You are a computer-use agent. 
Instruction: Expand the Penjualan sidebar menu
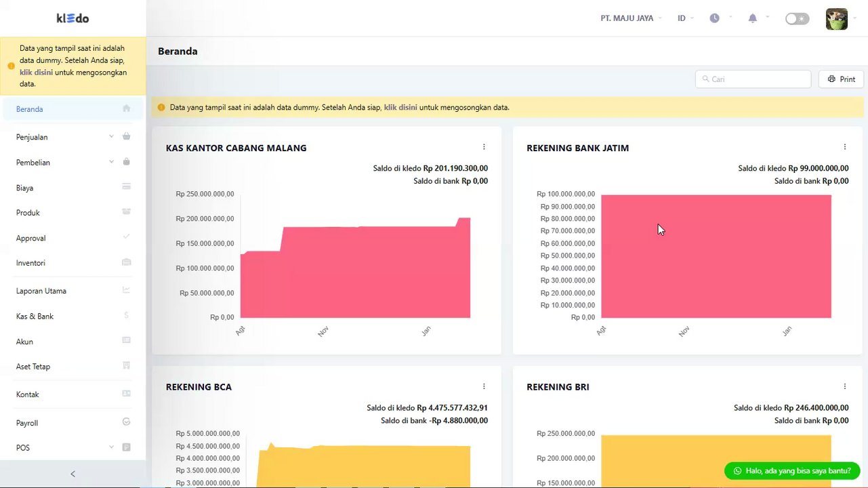coord(73,137)
